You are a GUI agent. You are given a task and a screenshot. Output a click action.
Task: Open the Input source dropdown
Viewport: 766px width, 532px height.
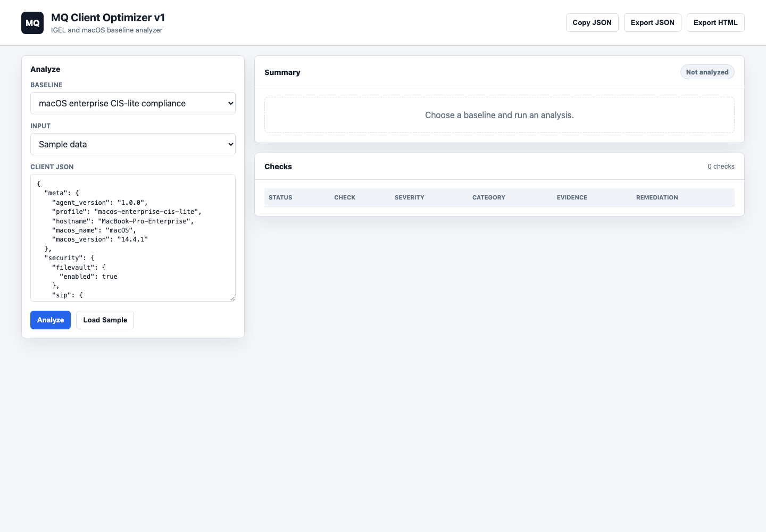tap(133, 144)
